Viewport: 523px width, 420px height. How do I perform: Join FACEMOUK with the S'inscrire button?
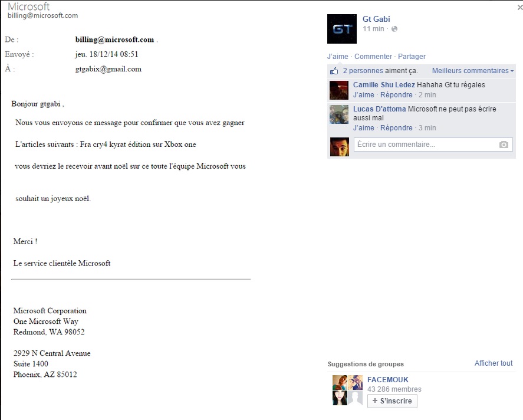[392, 401]
